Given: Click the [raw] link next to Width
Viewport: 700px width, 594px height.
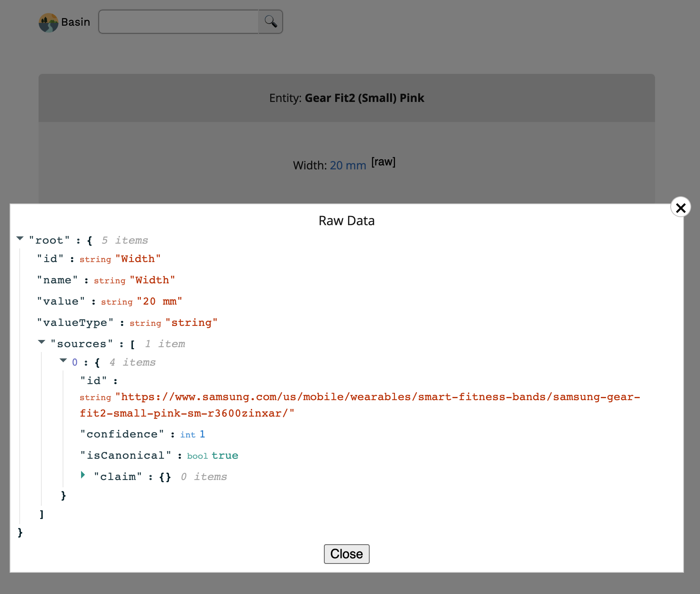Looking at the screenshot, I should coord(383,162).
